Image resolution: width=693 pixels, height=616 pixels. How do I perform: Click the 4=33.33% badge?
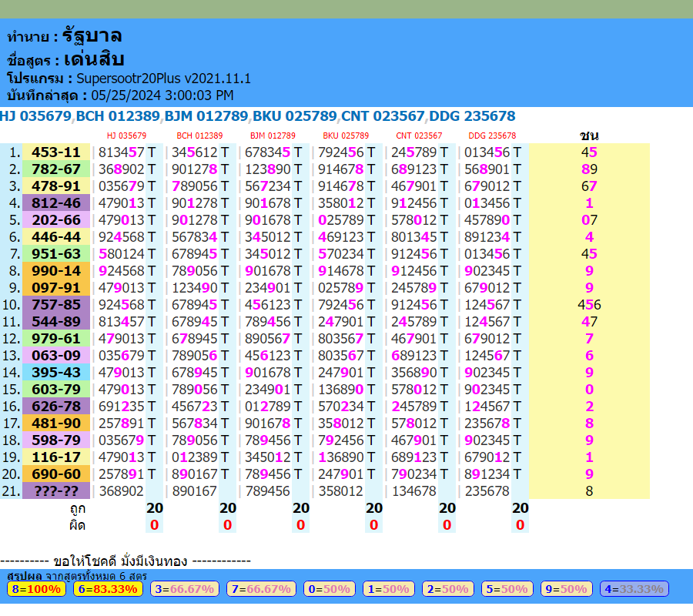634,589
